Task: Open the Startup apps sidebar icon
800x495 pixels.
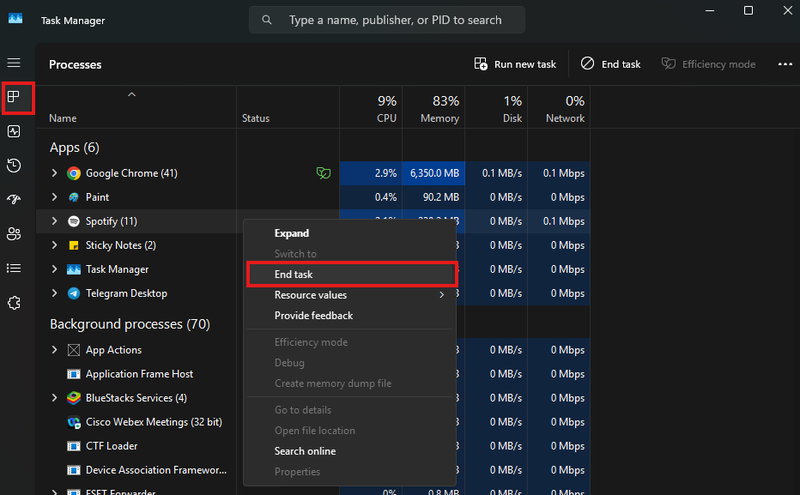Action: (14, 199)
